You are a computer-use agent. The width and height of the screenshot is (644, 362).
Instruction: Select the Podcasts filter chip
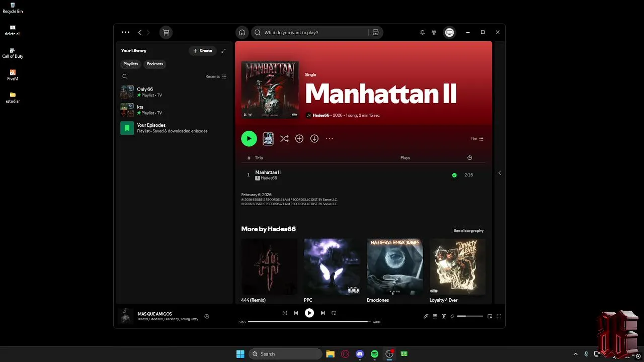coord(155,64)
